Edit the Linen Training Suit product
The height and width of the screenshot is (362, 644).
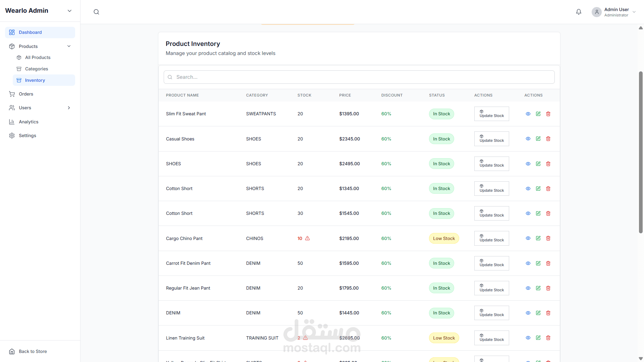pos(538,338)
